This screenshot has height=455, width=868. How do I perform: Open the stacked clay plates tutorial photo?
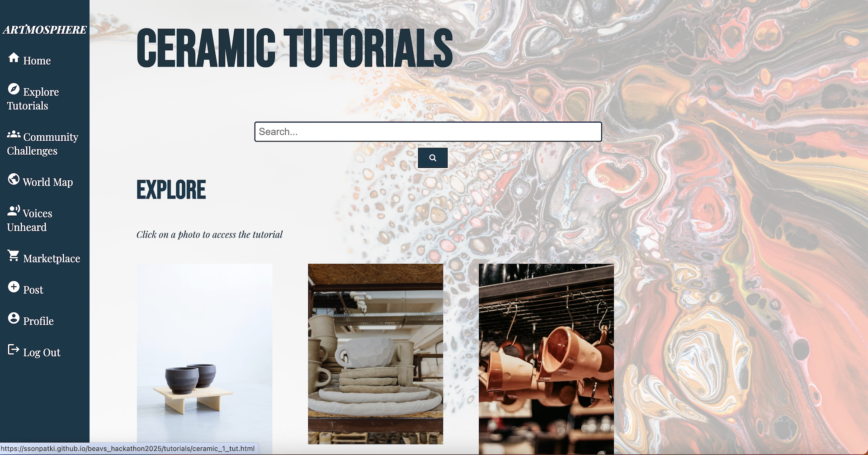click(x=376, y=354)
